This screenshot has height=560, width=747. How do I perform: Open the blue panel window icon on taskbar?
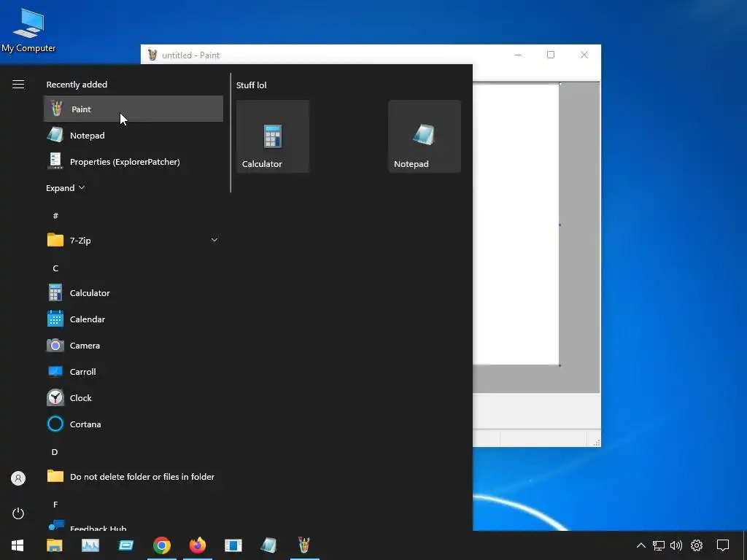[233, 545]
